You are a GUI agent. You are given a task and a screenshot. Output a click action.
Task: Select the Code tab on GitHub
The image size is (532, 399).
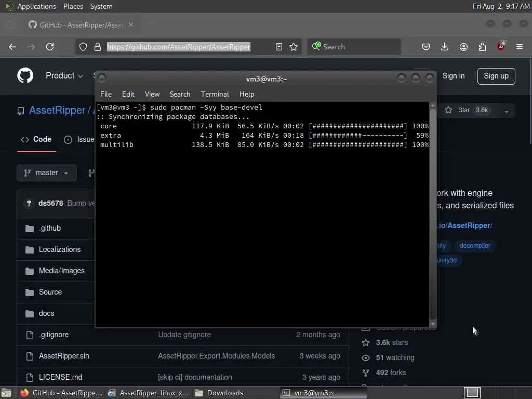pyautogui.click(x=36, y=139)
